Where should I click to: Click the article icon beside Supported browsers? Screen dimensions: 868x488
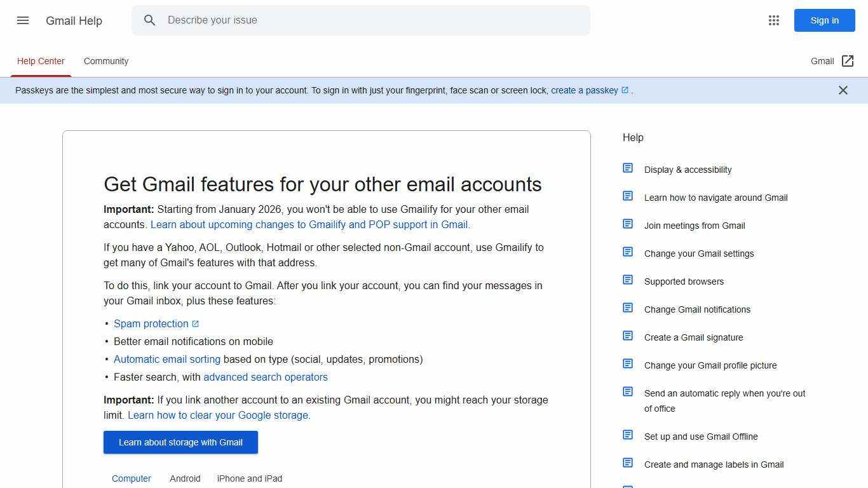click(x=628, y=279)
